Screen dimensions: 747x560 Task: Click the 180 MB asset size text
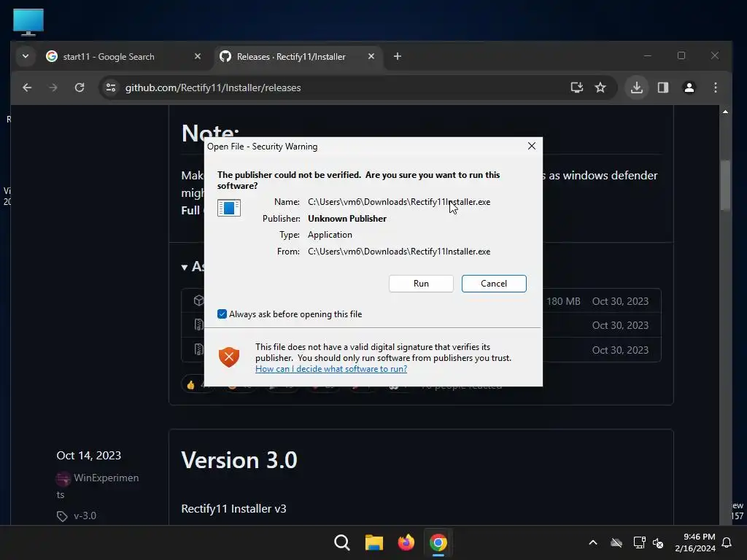pos(563,301)
